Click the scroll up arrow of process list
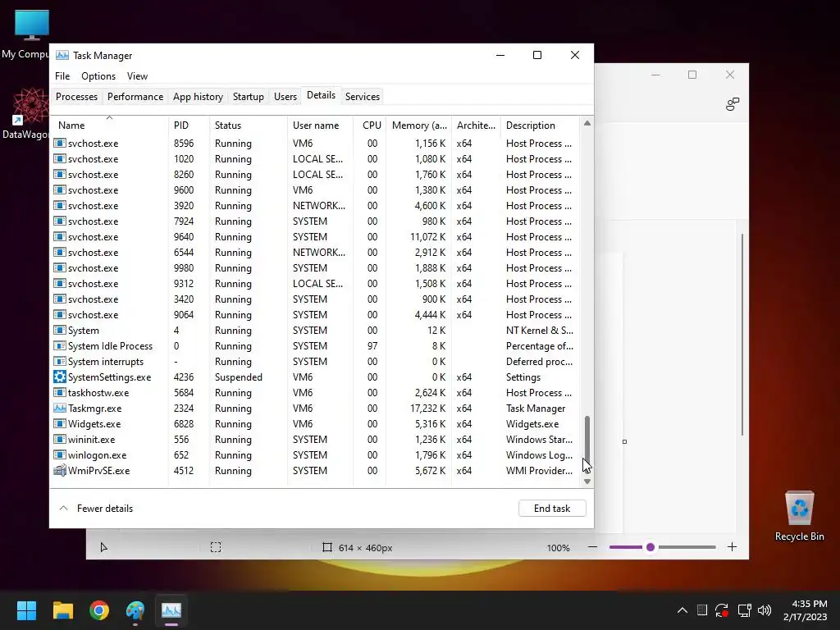This screenshot has height=630, width=840. pyautogui.click(x=587, y=123)
